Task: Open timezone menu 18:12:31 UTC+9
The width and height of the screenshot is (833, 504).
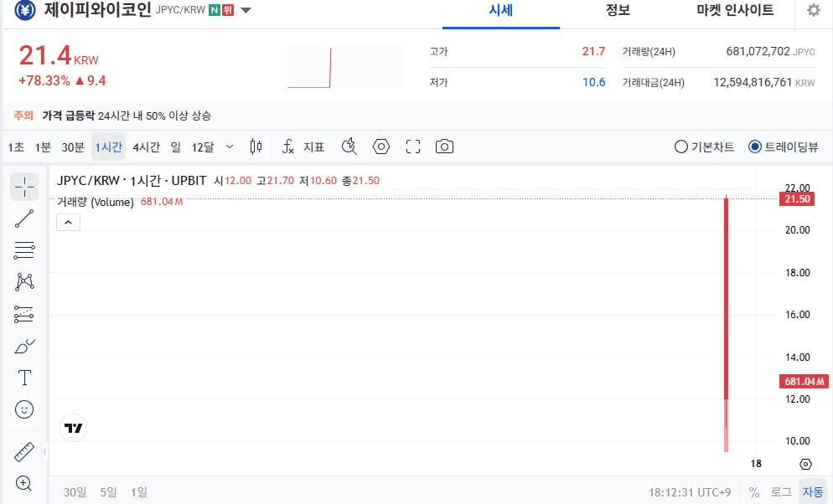Action: [x=690, y=492]
